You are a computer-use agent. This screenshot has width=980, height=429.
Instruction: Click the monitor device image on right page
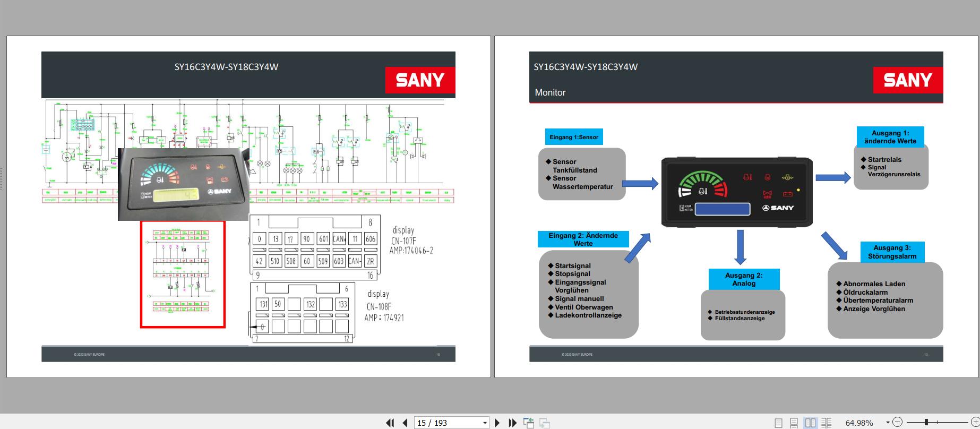(x=737, y=192)
